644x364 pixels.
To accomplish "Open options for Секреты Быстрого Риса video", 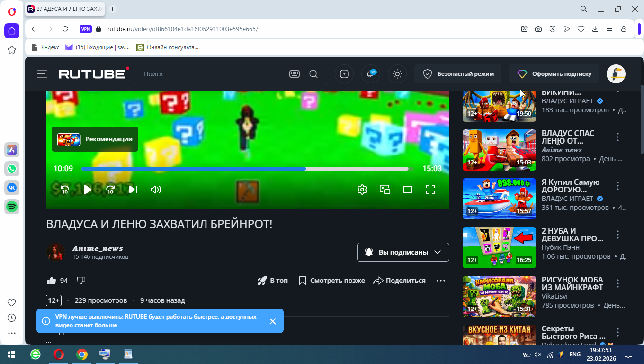I will (618, 332).
